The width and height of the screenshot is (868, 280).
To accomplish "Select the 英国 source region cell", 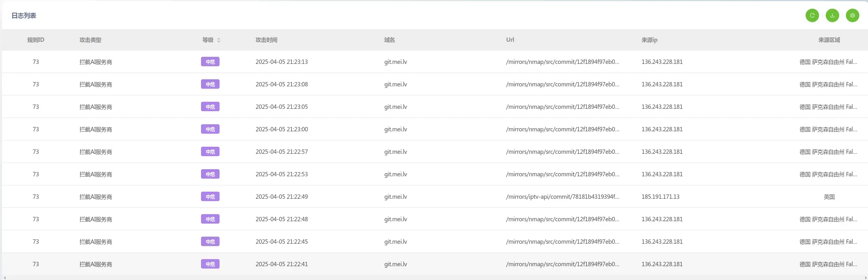I will point(829,197).
